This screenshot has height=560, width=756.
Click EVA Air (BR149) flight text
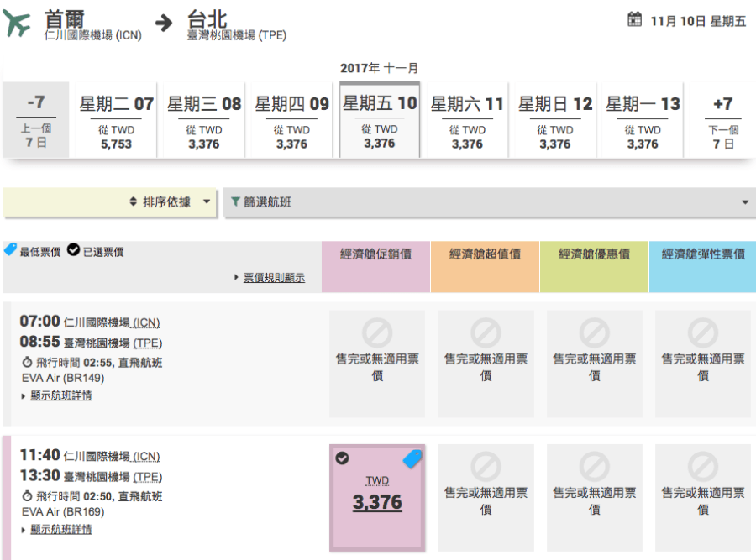click(x=63, y=378)
